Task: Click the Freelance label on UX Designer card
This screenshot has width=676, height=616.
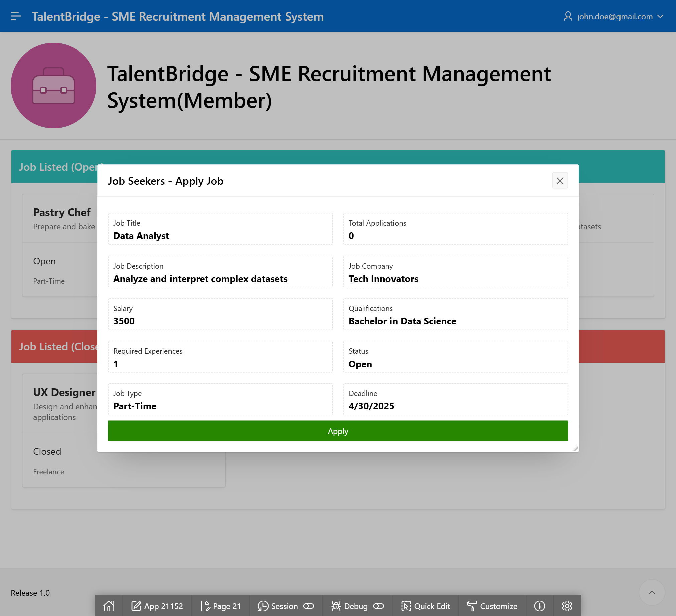Action: (48, 472)
